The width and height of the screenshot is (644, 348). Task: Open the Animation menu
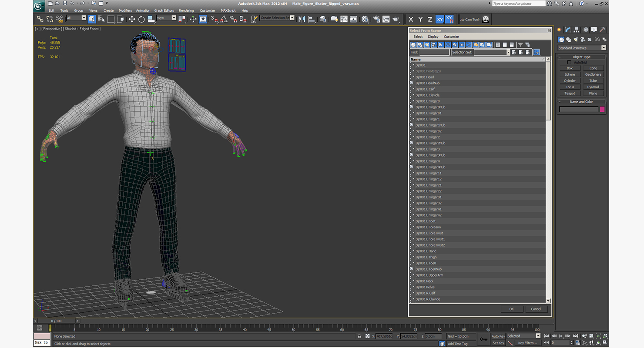pyautogui.click(x=143, y=10)
